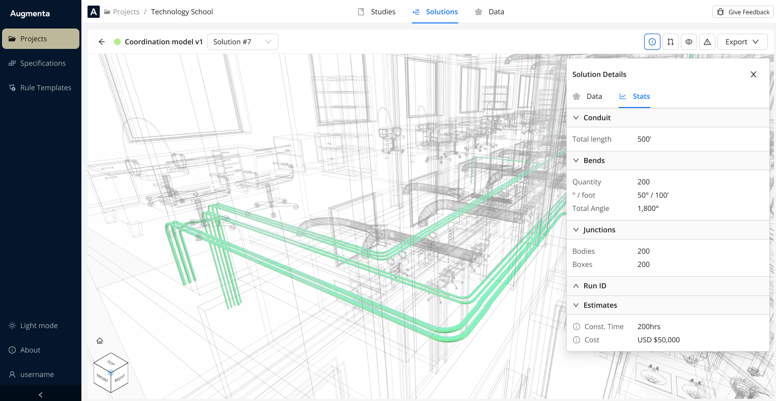The image size is (776, 401).
Task: Click the home view icon
Action: click(x=99, y=341)
